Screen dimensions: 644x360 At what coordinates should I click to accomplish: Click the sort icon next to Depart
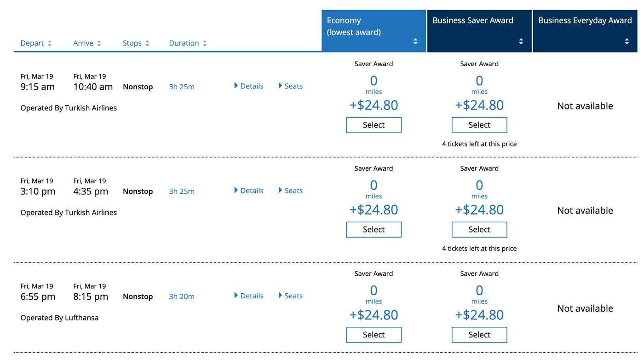click(49, 43)
